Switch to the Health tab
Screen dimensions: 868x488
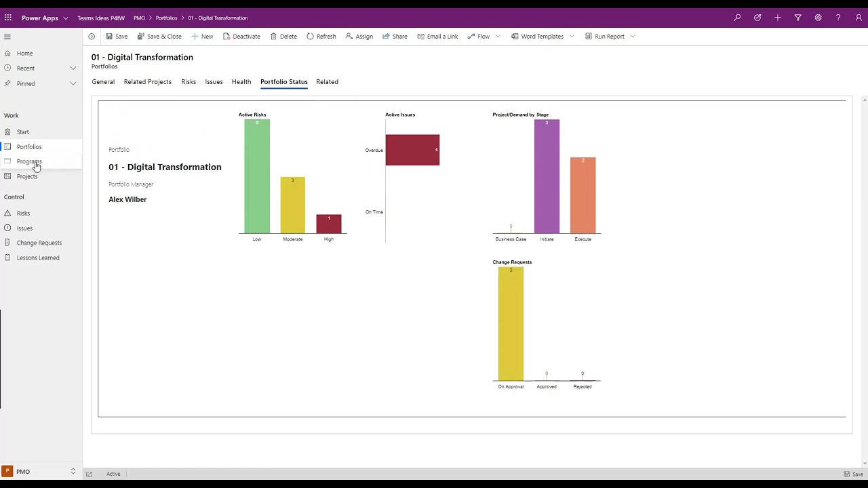click(x=241, y=82)
